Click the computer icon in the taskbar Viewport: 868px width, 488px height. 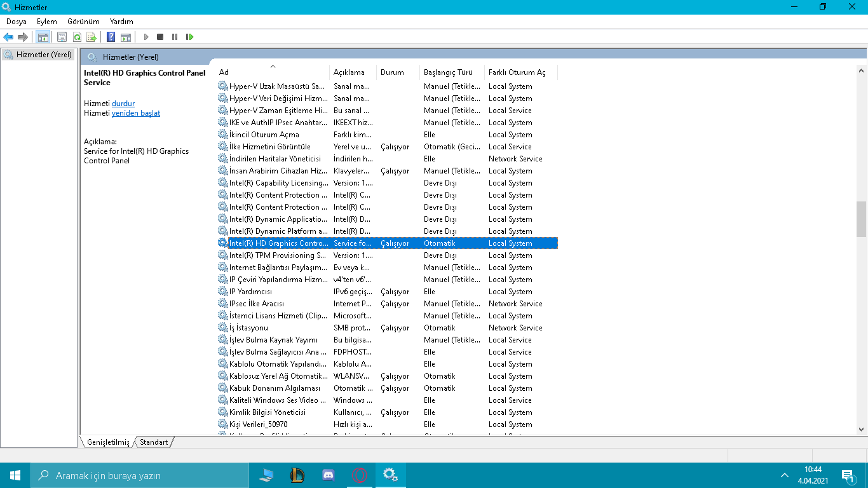267,475
